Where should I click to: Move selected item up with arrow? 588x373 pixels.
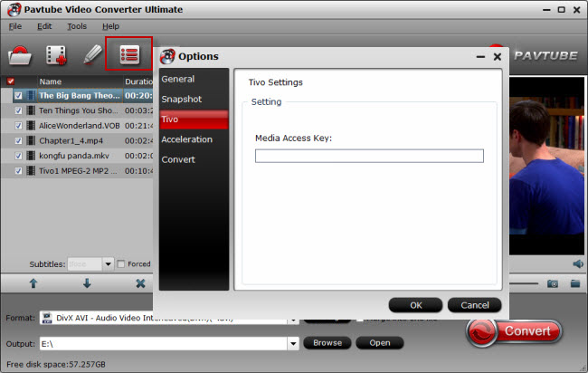click(33, 283)
